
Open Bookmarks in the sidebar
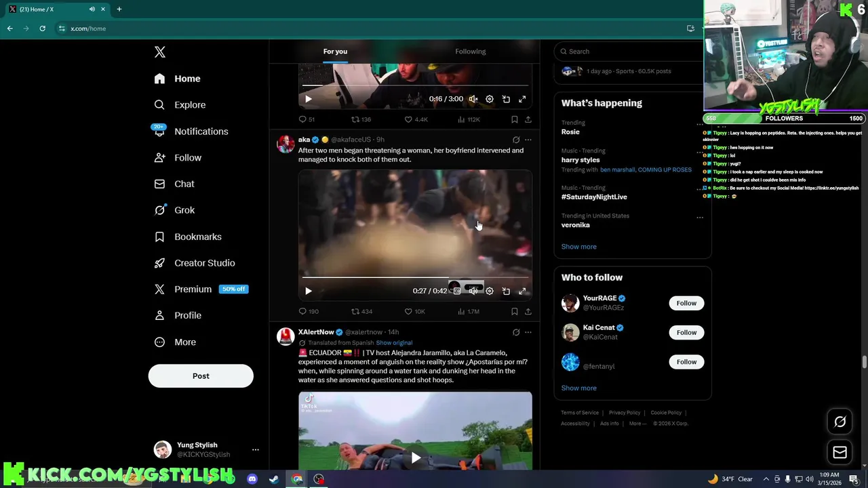click(188, 237)
